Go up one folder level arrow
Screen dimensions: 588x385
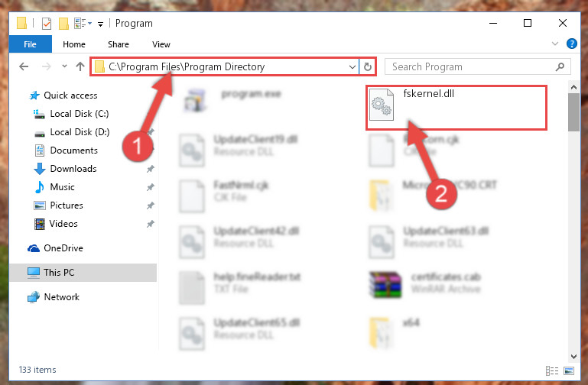(80, 66)
